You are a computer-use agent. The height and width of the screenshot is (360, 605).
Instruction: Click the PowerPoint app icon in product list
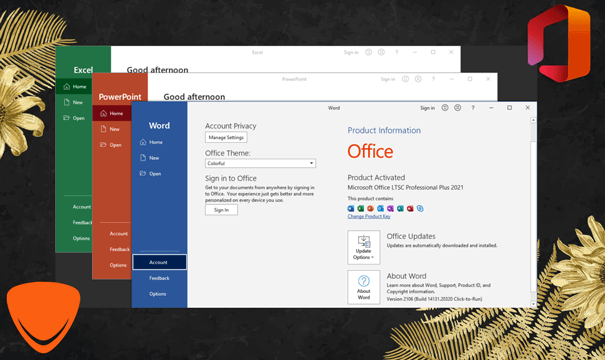370,208
